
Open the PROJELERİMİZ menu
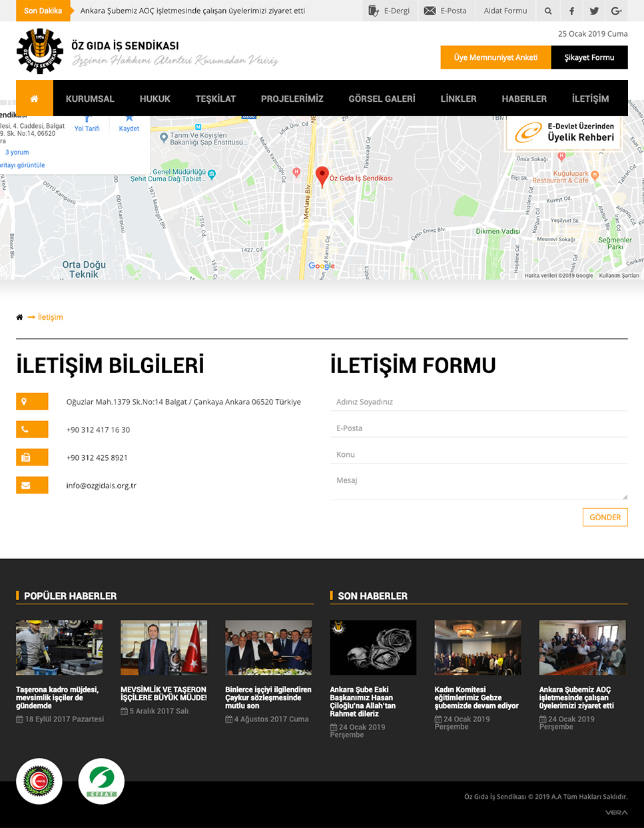(292, 99)
